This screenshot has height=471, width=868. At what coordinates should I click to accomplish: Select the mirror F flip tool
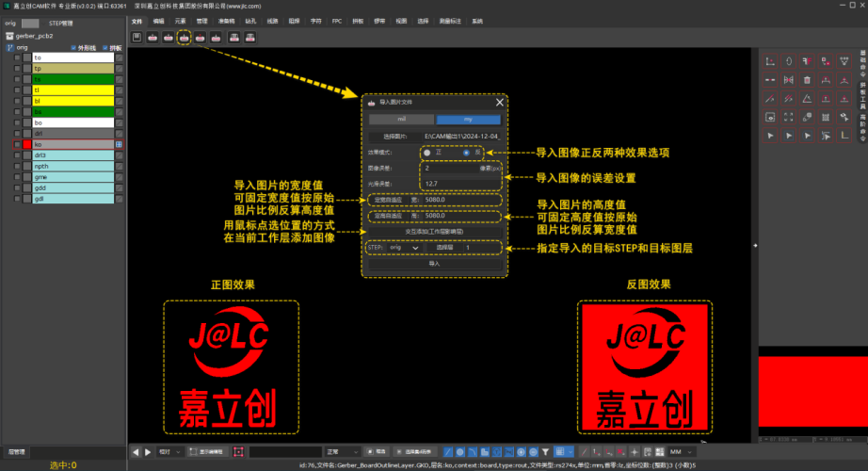point(807,61)
